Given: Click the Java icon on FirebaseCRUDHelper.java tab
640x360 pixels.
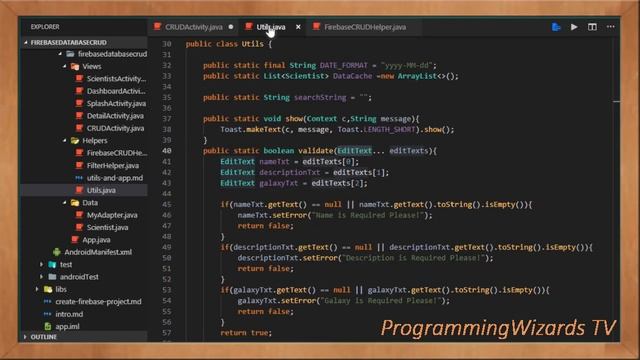Looking at the screenshot, I should pyautogui.click(x=316, y=27).
